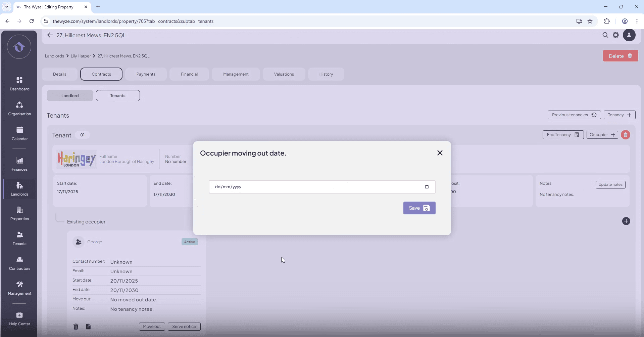The height and width of the screenshot is (337, 644).
Task: Open settings gear icon
Action: 615,35
